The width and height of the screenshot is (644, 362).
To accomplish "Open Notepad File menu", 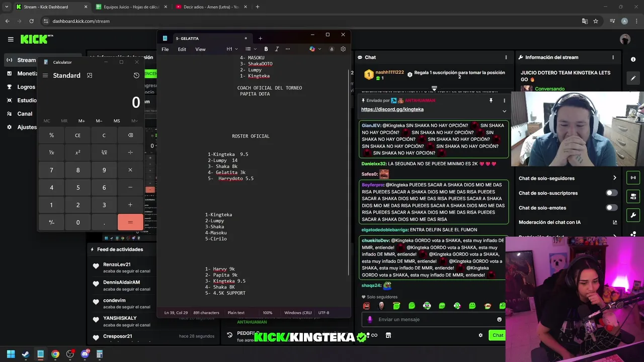I will coord(165,49).
